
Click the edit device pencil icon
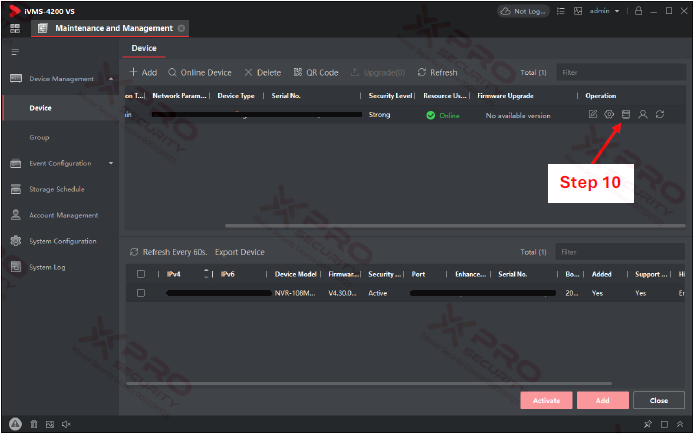point(593,115)
